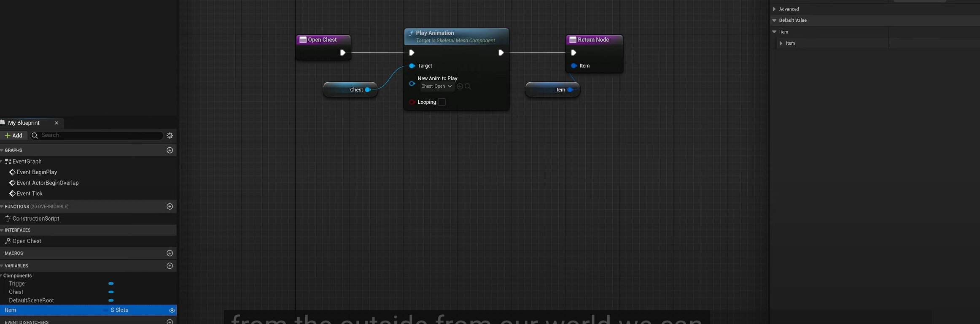Expand the Advanced section in Details
This screenshot has height=324, width=980.
tap(774, 9)
